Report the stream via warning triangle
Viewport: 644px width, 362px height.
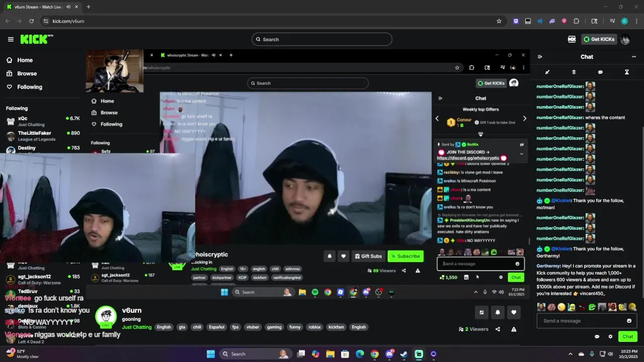pyautogui.click(x=514, y=329)
